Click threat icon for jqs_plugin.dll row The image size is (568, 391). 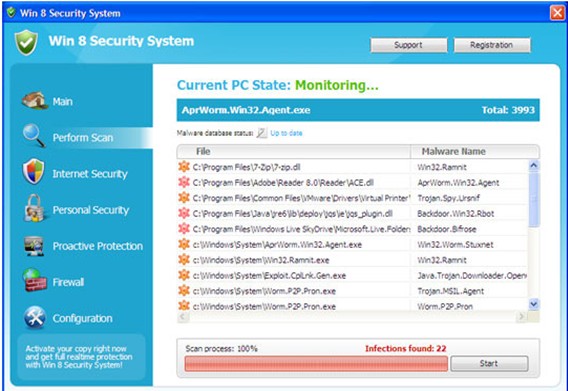coord(184,213)
